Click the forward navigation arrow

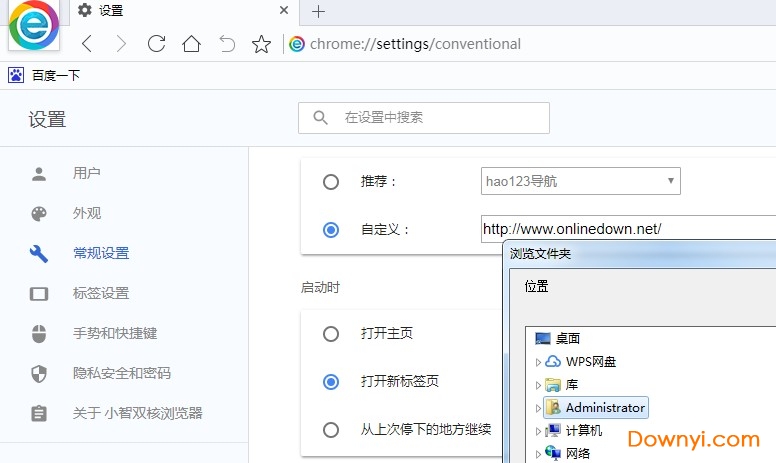coord(121,44)
